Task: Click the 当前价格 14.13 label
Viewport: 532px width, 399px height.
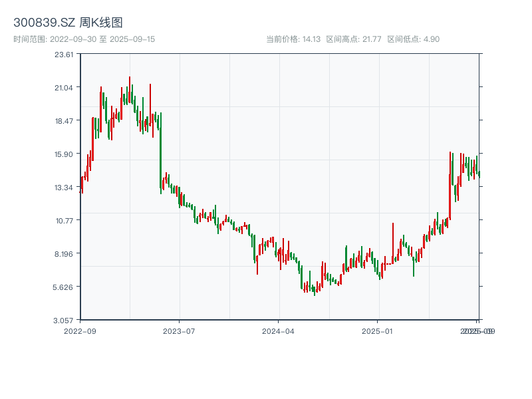Action: point(293,39)
